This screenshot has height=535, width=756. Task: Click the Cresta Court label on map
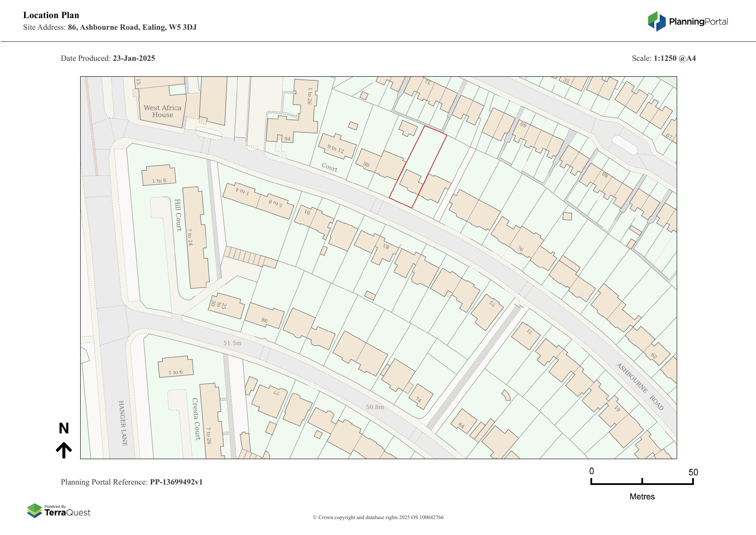197,419
